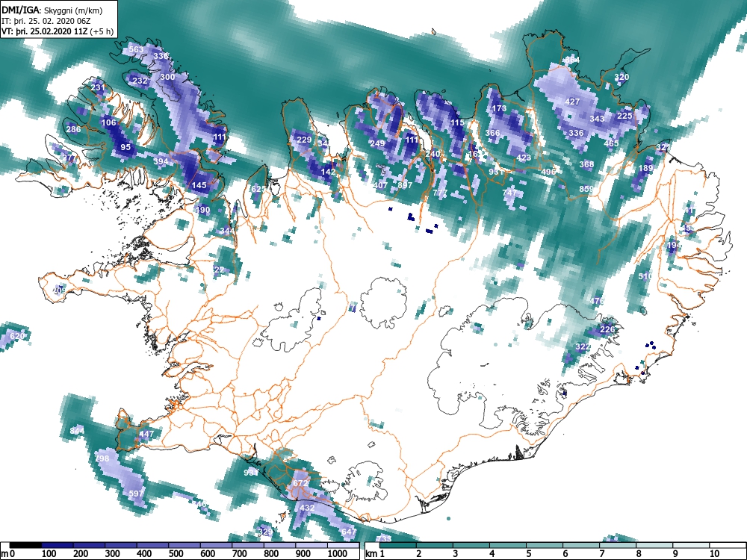Click visibility value '115' on map
Image resolution: width=747 pixels, height=560 pixels.
click(x=457, y=122)
